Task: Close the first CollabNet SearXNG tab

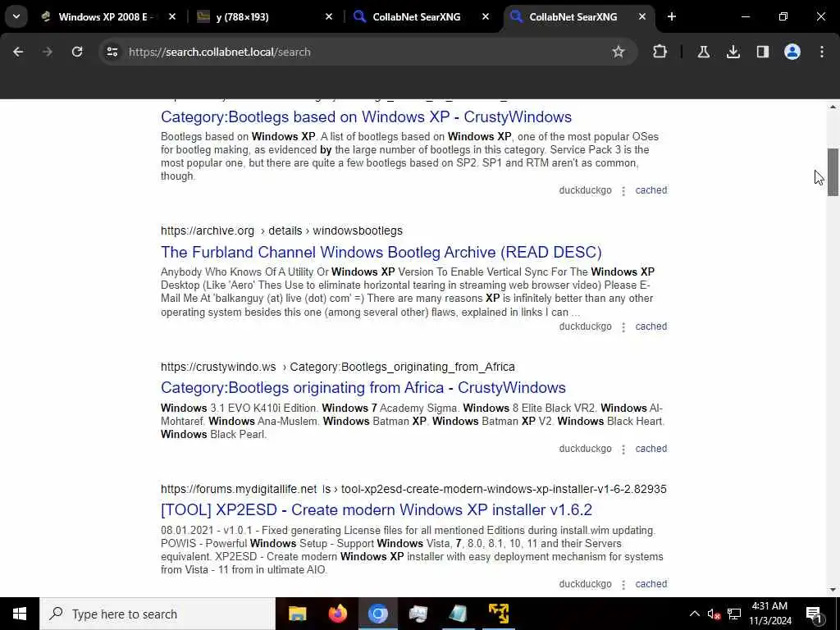Action: pyautogui.click(x=486, y=16)
